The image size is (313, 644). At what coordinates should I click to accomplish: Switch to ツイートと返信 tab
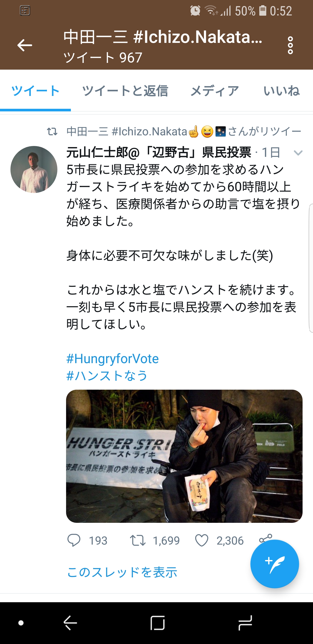[x=125, y=91]
